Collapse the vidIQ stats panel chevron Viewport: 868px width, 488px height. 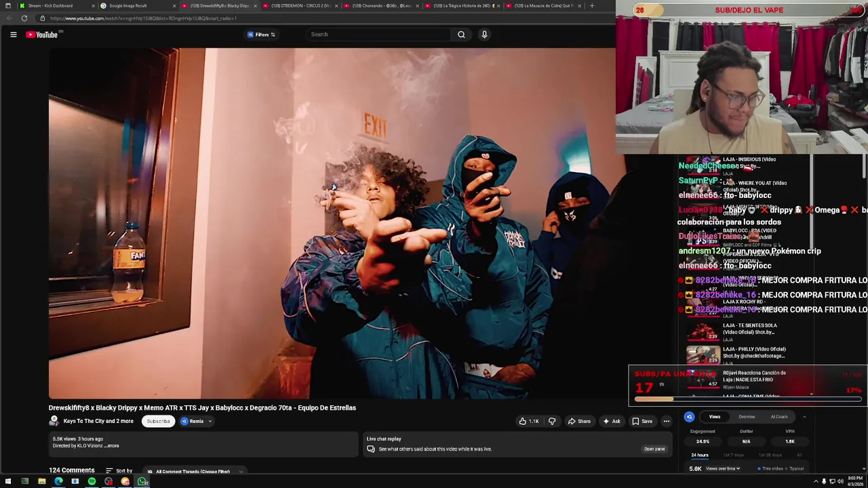tap(804, 417)
